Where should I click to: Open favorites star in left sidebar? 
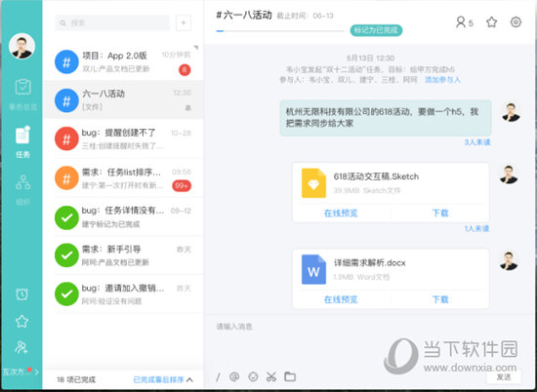pyautogui.click(x=21, y=321)
